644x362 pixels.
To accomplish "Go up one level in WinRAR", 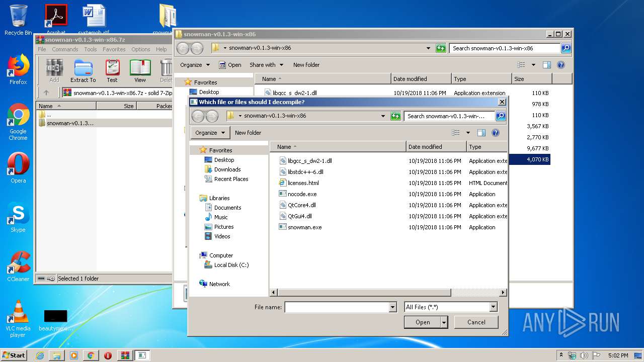I will [x=46, y=93].
